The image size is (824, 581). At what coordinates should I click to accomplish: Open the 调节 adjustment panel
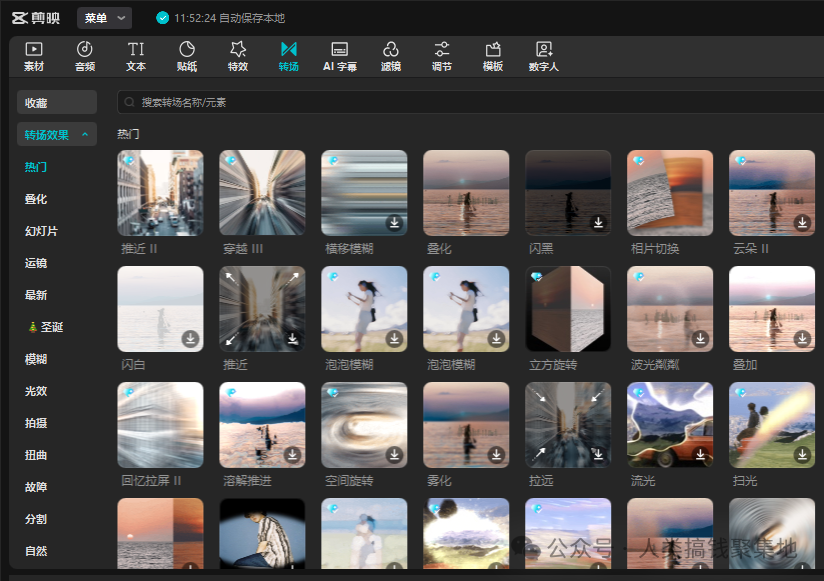pos(442,56)
